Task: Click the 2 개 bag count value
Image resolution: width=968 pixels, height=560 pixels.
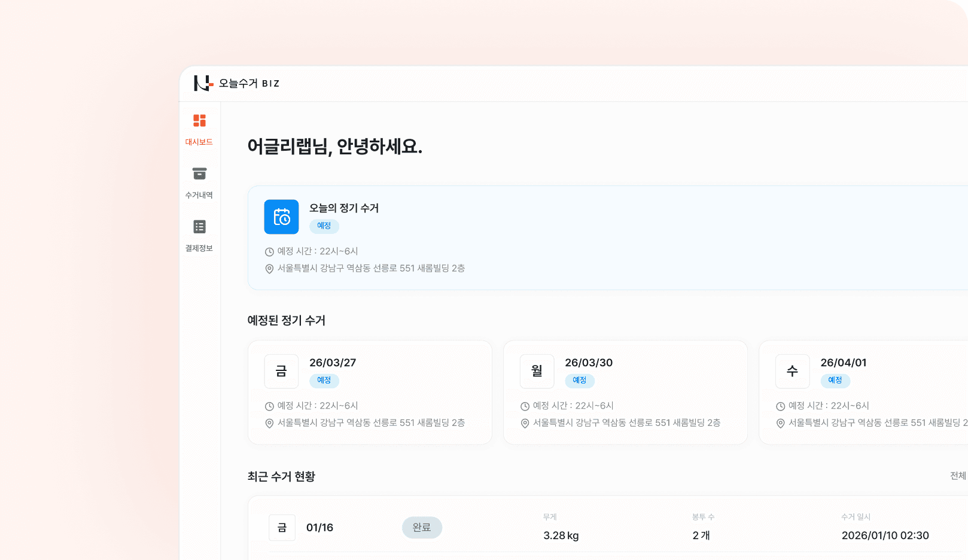Action: coord(701,535)
